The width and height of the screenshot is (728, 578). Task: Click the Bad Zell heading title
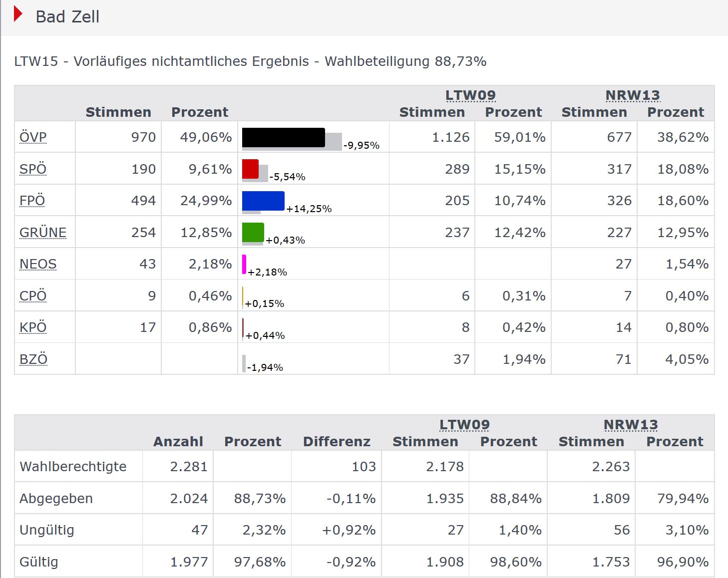point(67,17)
